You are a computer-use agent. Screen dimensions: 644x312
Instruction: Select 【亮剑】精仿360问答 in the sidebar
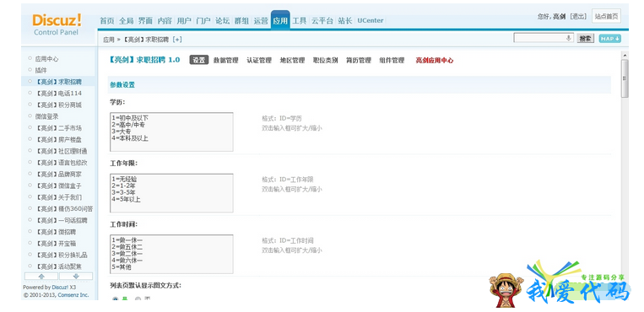(64, 208)
